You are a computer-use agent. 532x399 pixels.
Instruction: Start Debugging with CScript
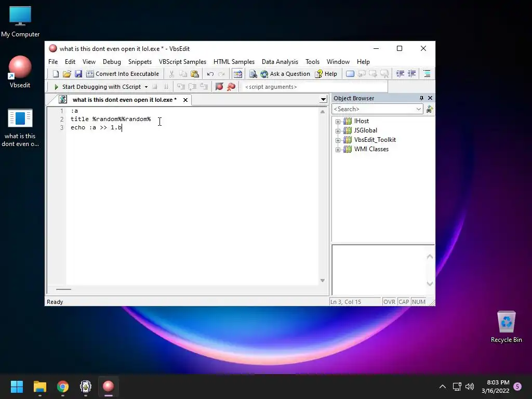click(x=97, y=87)
